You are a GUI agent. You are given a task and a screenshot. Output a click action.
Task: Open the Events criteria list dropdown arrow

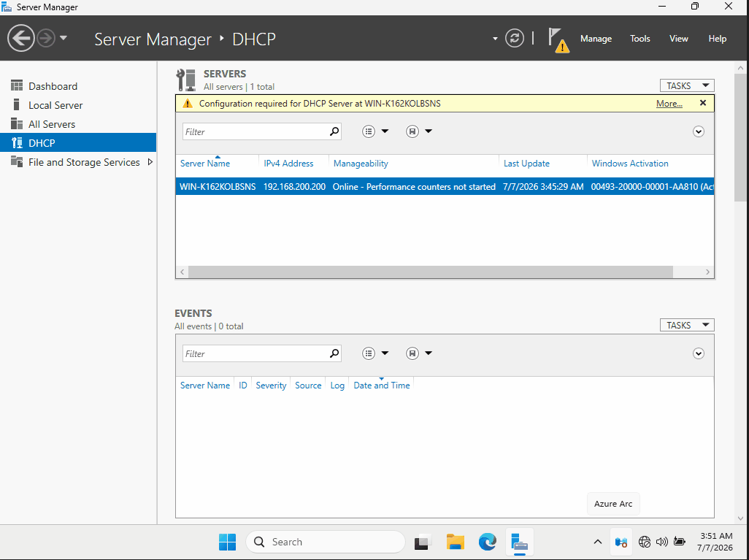[x=385, y=353]
